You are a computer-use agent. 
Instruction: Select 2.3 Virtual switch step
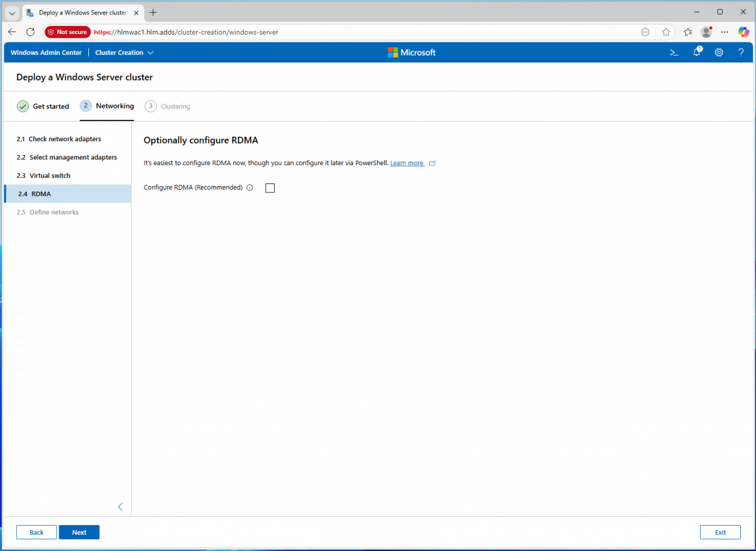(50, 175)
